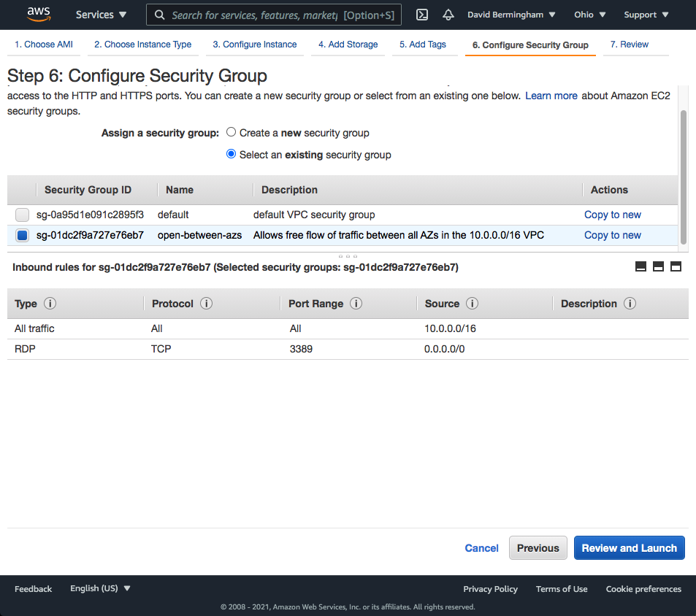Click Review and Launch button
This screenshot has height=616, width=696.
click(x=629, y=547)
